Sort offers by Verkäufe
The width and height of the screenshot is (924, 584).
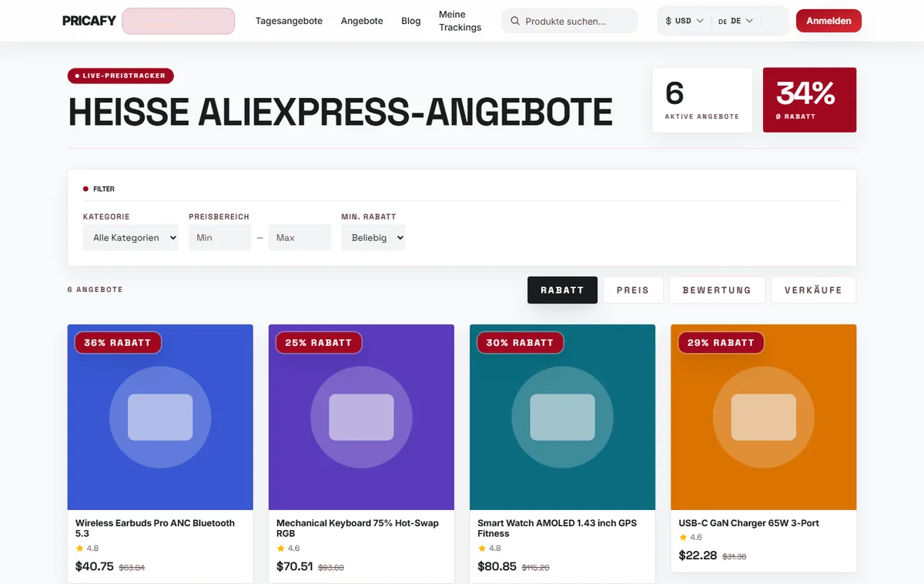[x=813, y=290]
